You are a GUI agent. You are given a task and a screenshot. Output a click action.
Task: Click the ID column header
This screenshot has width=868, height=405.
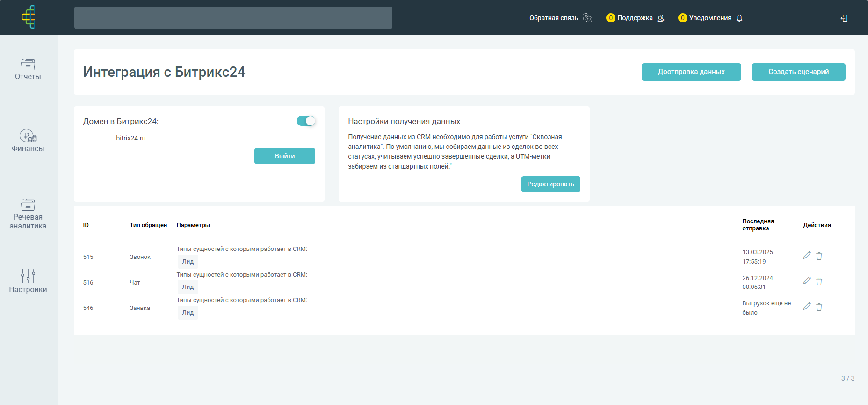point(86,225)
